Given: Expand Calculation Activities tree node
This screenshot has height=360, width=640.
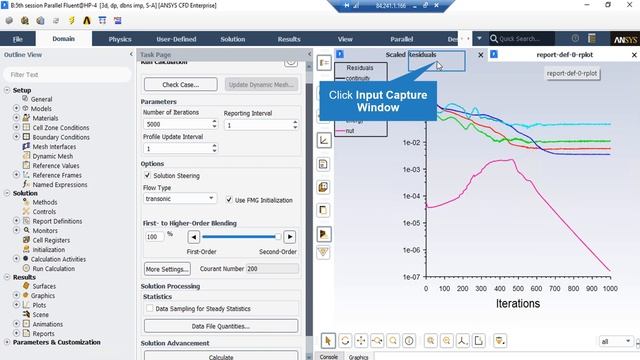Looking at the screenshot, I should click(16, 259).
